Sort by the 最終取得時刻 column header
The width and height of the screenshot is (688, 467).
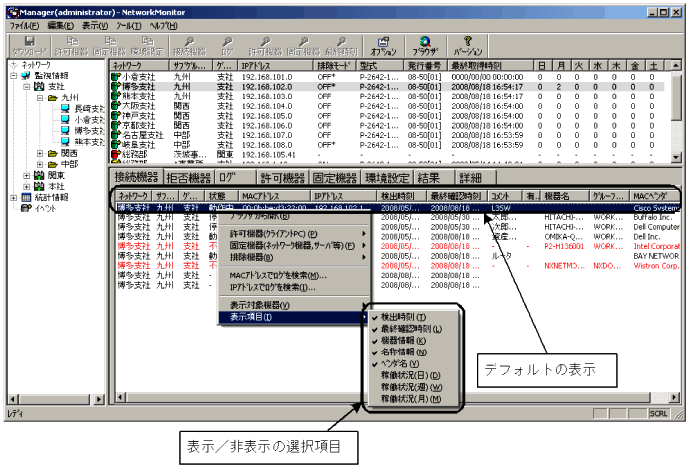pos(491,65)
